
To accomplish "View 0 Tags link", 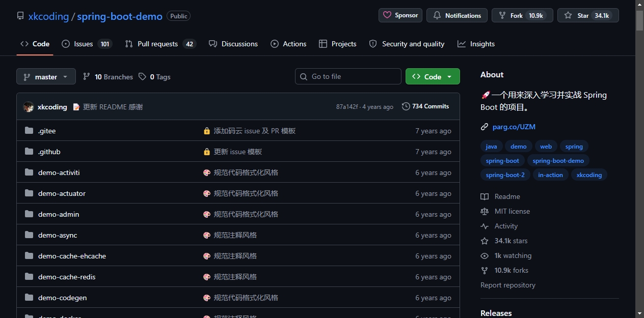I will click(154, 77).
